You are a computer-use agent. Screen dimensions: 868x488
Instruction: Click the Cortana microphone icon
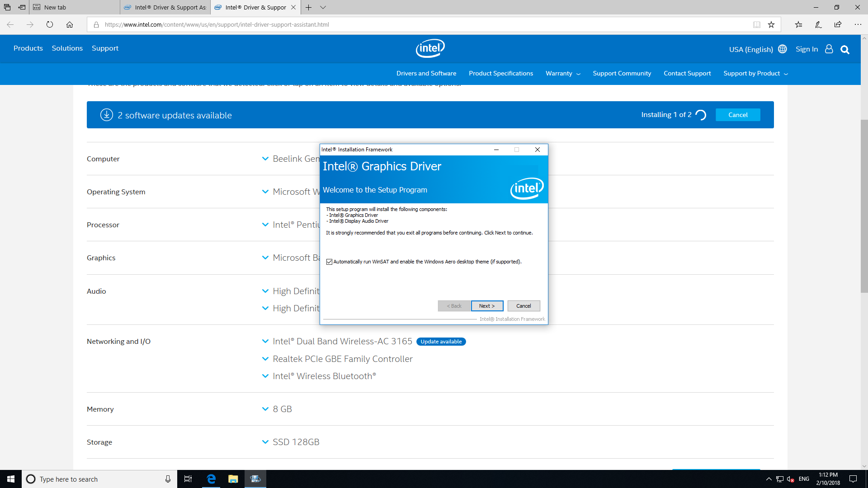(168, 479)
